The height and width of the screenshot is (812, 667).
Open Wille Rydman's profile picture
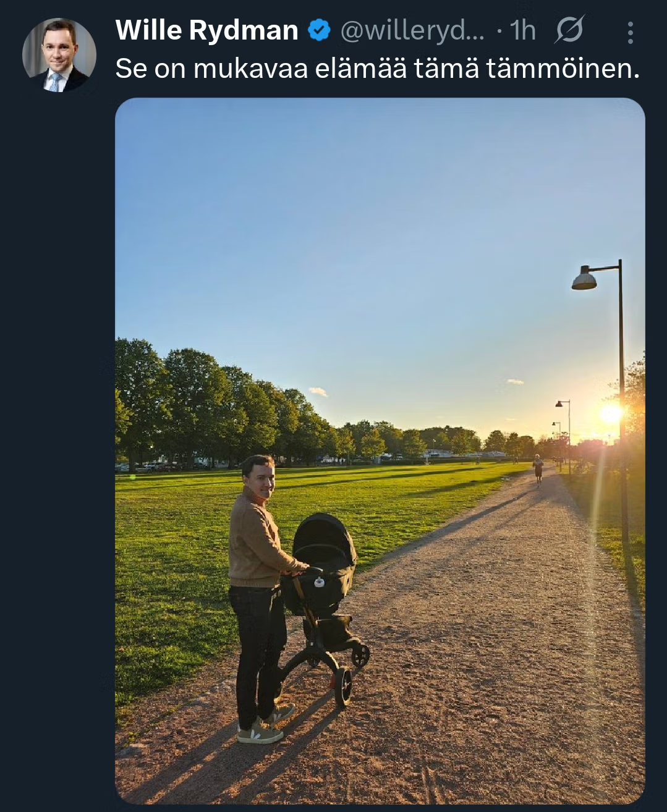click(59, 55)
